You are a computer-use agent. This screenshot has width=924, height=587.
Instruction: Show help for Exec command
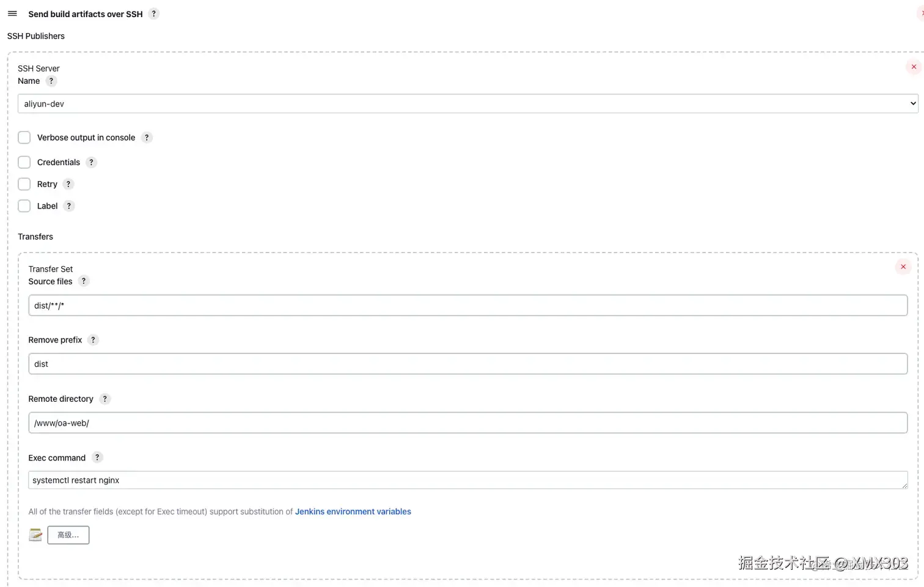[x=97, y=457]
